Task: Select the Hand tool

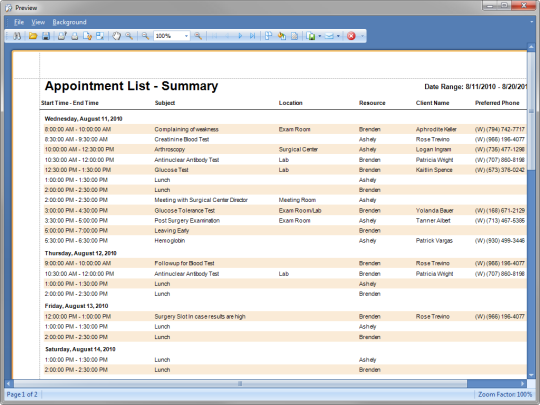Action: 116,36
